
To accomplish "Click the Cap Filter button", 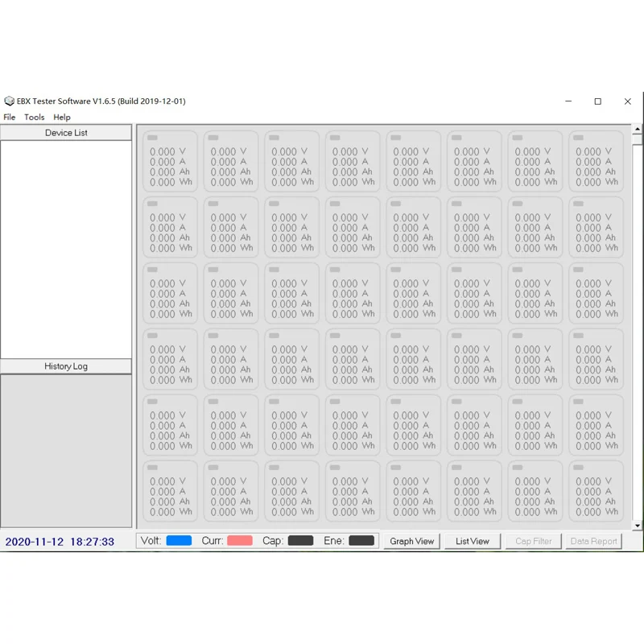I will coord(534,541).
